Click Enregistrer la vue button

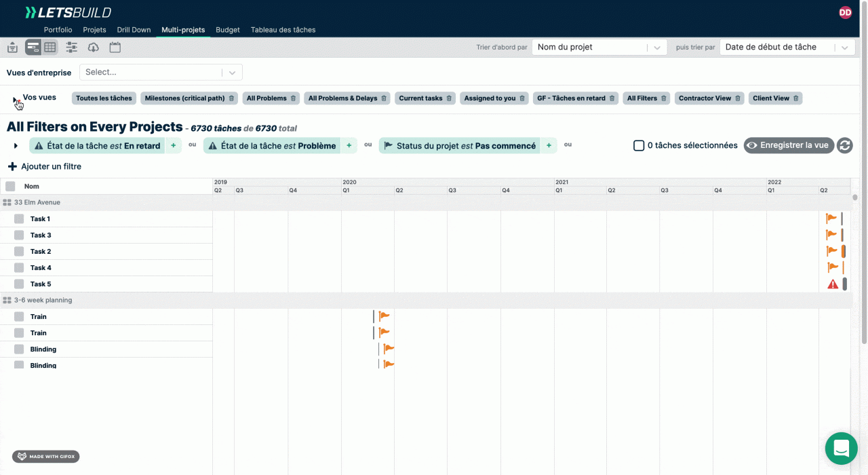pos(789,145)
